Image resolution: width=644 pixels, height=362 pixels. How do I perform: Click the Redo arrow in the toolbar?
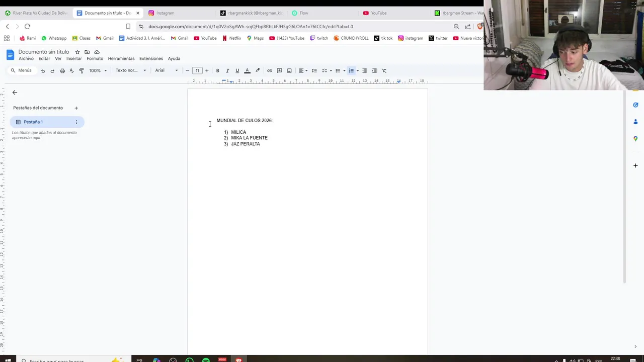(52, 71)
